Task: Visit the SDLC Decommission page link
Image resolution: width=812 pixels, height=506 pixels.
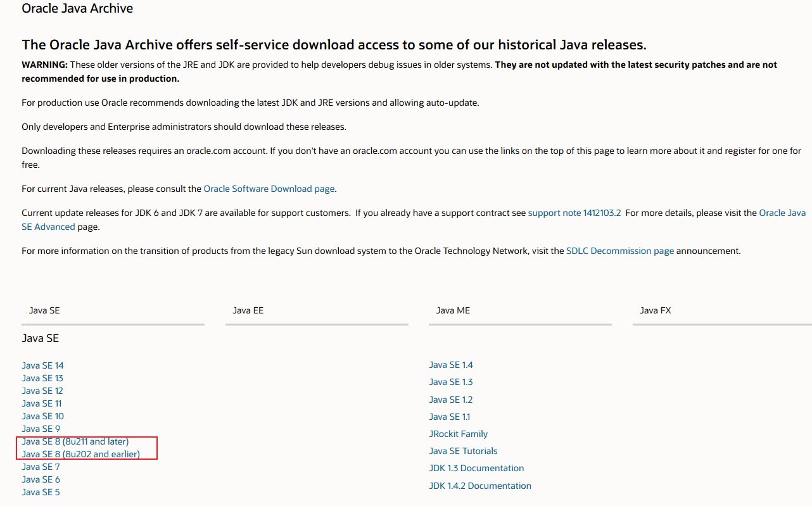Action: coord(620,251)
